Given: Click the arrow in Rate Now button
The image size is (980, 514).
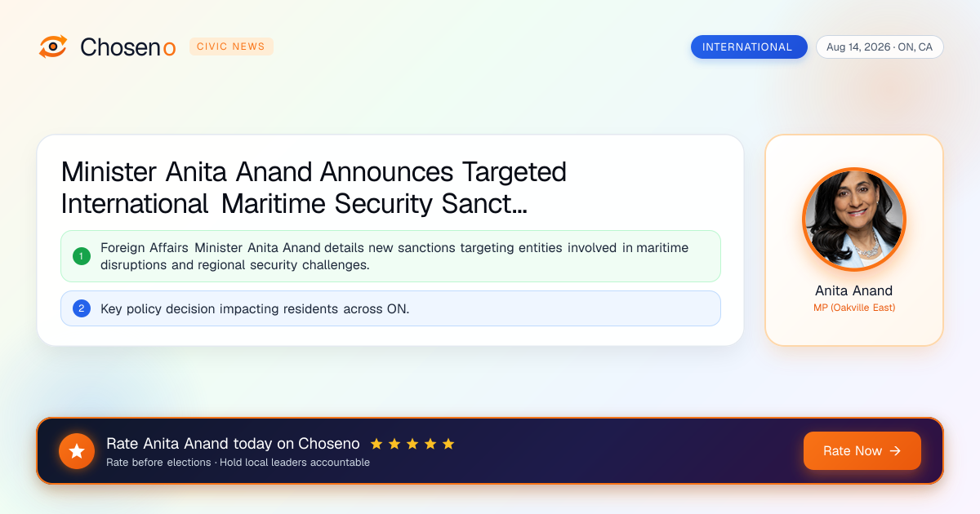Looking at the screenshot, I should pyautogui.click(x=895, y=451).
